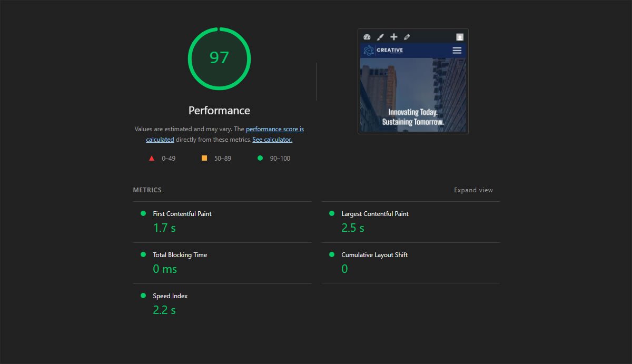Click the red triangle 0–49 legend icon

[152, 158]
